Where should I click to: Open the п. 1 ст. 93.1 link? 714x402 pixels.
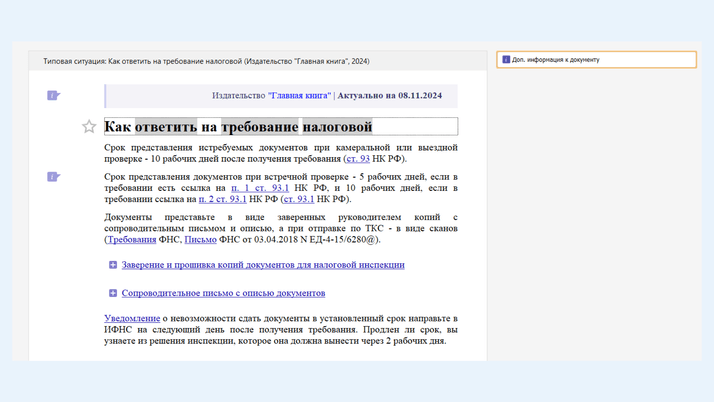pos(260,188)
